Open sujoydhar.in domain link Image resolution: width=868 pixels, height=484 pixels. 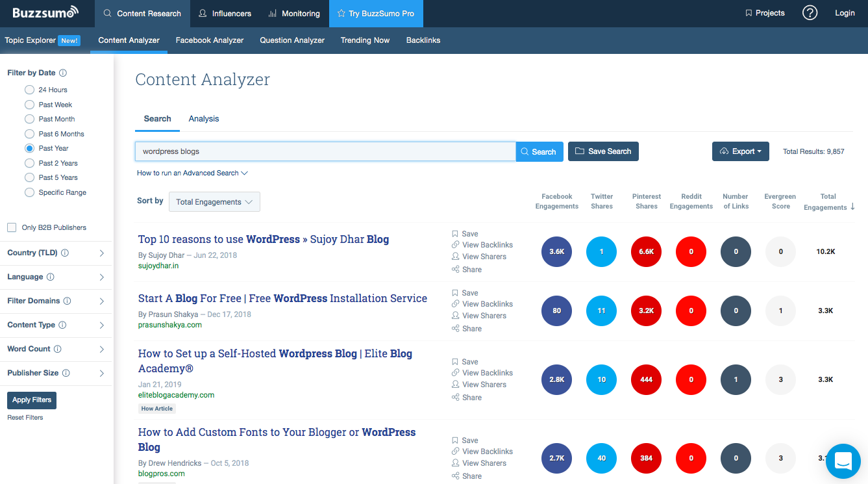point(158,265)
